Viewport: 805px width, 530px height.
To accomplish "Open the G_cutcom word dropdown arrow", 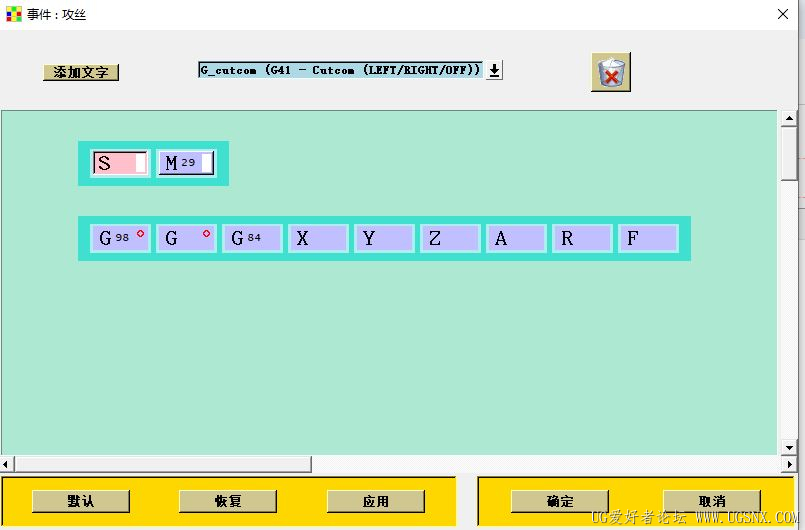I will (494, 70).
